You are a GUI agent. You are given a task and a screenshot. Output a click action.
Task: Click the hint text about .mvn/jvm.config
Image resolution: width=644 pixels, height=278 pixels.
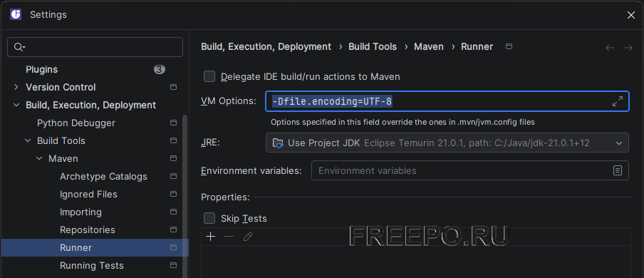pos(402,122)
